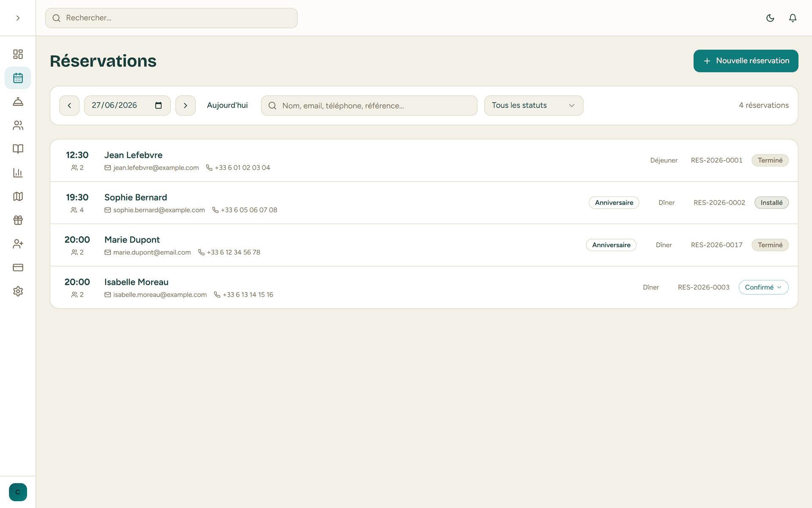Click the plus icon on Nouvelle réservation
This screenshot has width=812, height=508.
pyautogui.click(x=707, y=61)
